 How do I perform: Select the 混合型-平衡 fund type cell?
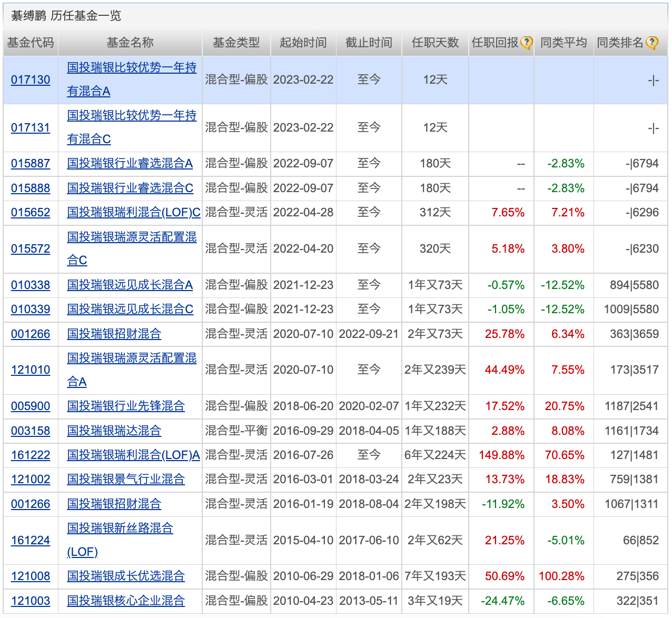pos(236,431)
